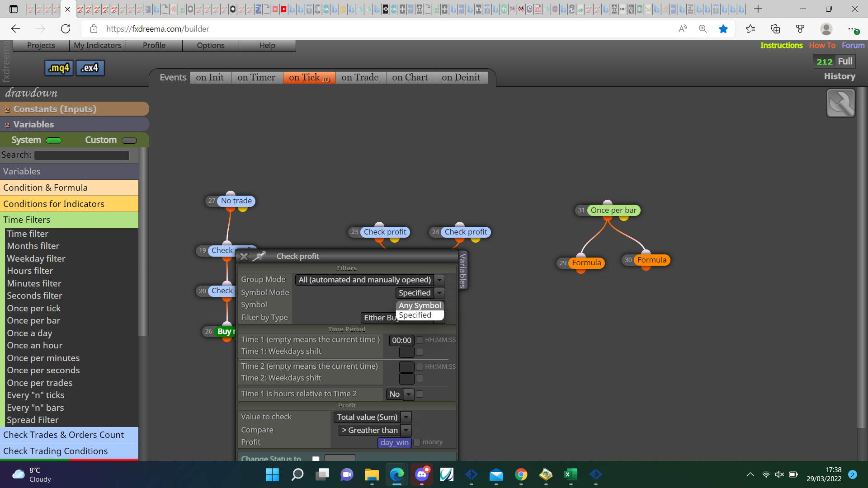
Task: Open the Instructions link
Action: [x=781, y=45]
